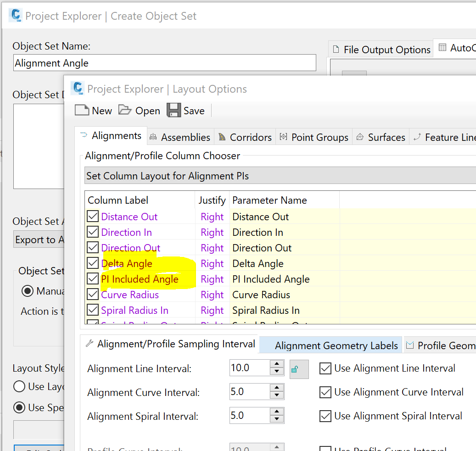Select the Manual action radio button
This screenshot has height=451, width=476.
[28, 291]
